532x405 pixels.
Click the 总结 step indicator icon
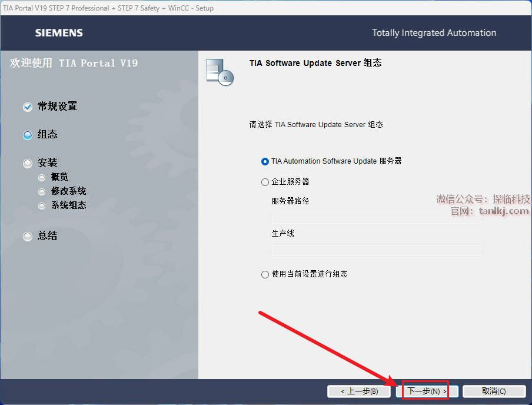pyautogui.click(x=28, y=236)
